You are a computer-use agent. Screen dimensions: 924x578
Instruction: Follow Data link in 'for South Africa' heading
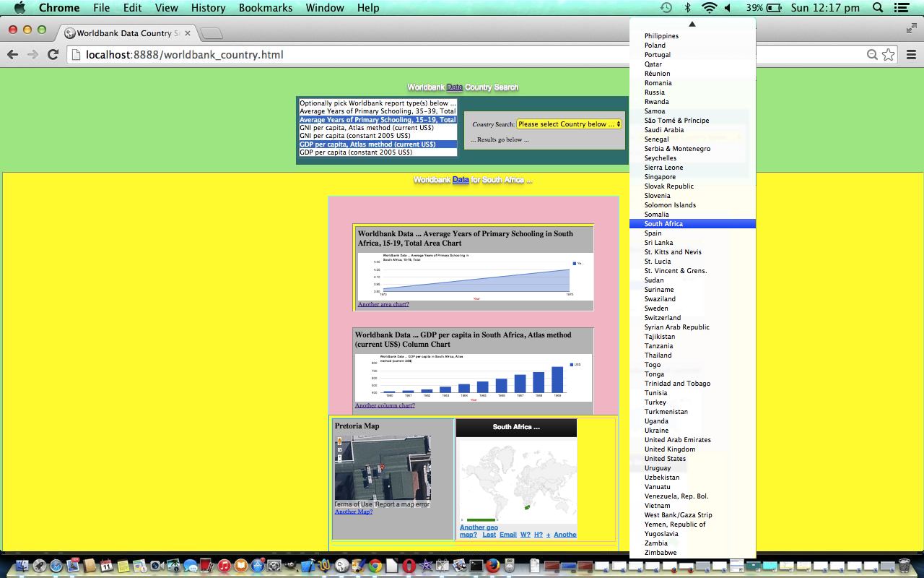[x=461, y=180]
